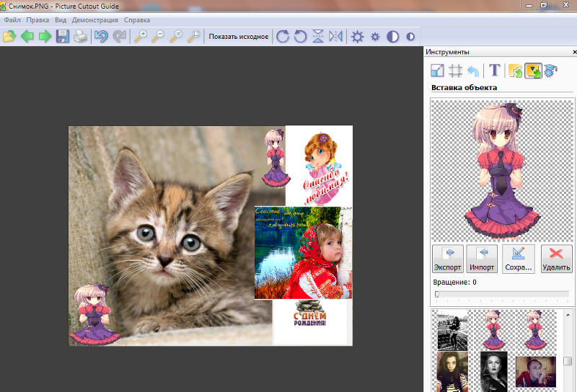The width and height of the screenshot is (577, 392).
Task: Click the Экспорт button
Action: (447, 259)
